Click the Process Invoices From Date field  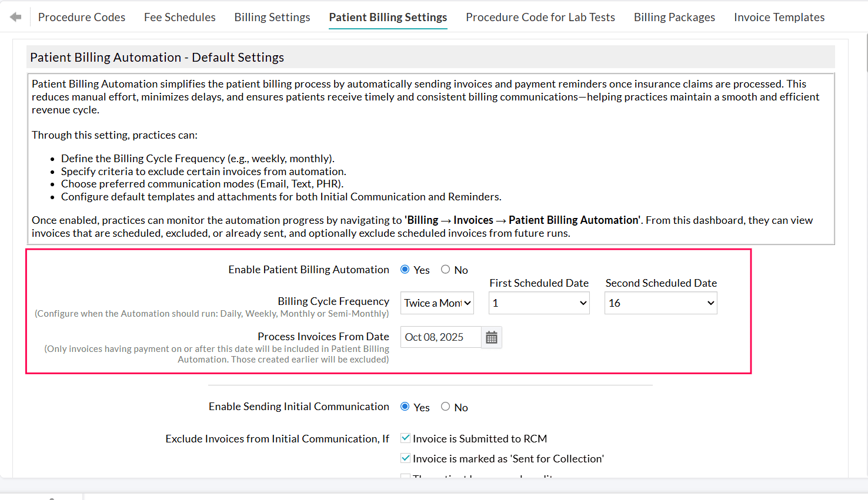[440, 337]
